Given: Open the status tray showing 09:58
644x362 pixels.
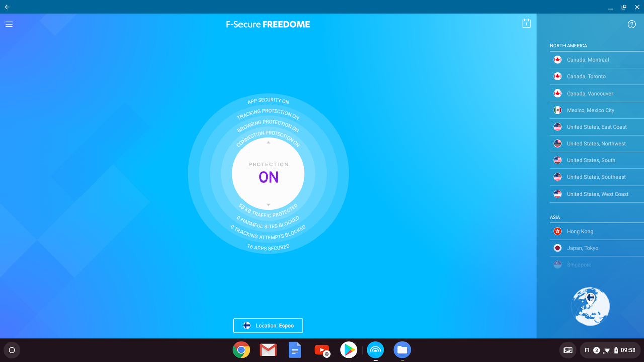Looking at the screenshot, I should pyautogui.click(x=609, y=350).
